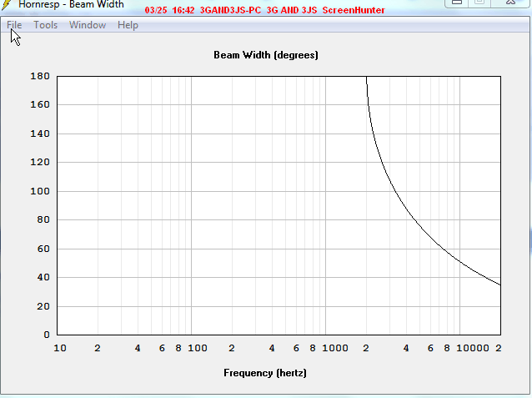Screen dimensions: 532x398
Task: Open the Window menu
Action: [88, 25]
